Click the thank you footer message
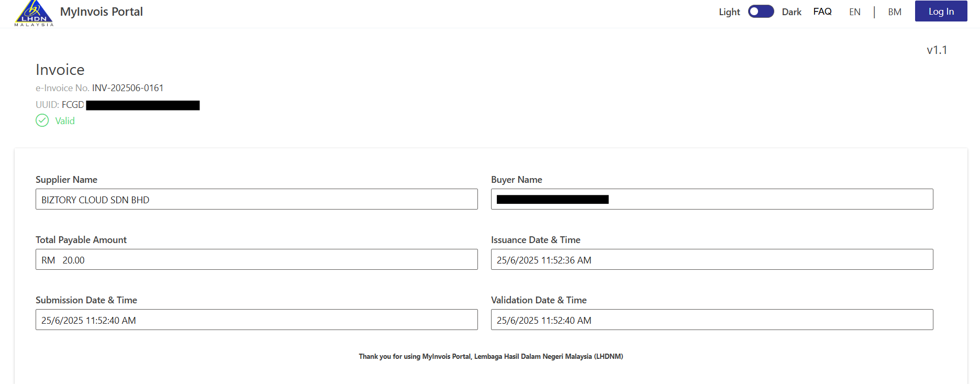980x384 pixels. pos(491,356)
